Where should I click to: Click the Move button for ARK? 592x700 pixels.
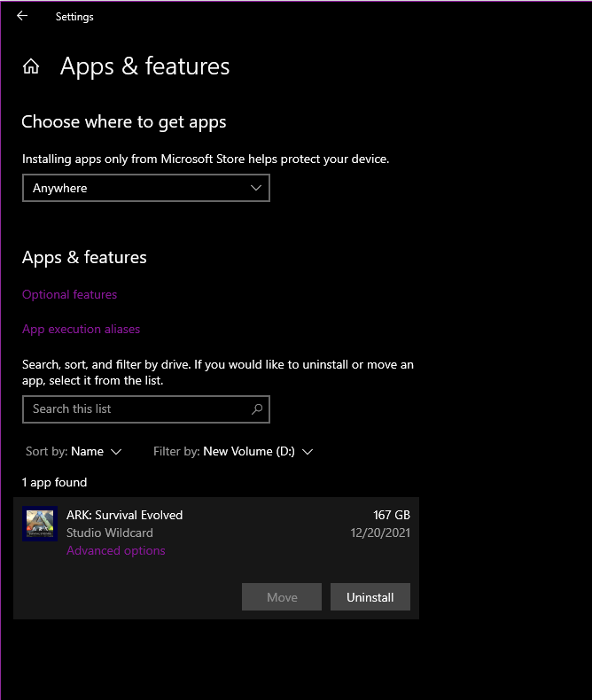[282, 597]
